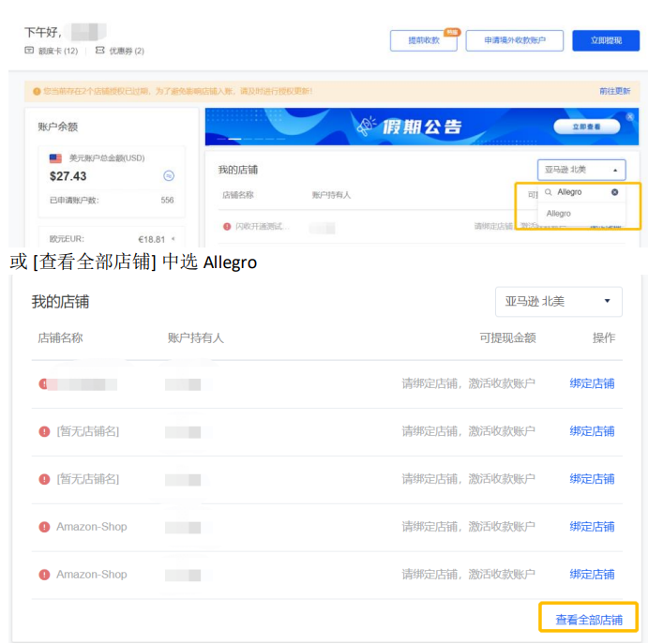Screen dimensions: 648x644
Task: Click the warning icon on the first [暂无店铺名] row
Action: point(44,431)
